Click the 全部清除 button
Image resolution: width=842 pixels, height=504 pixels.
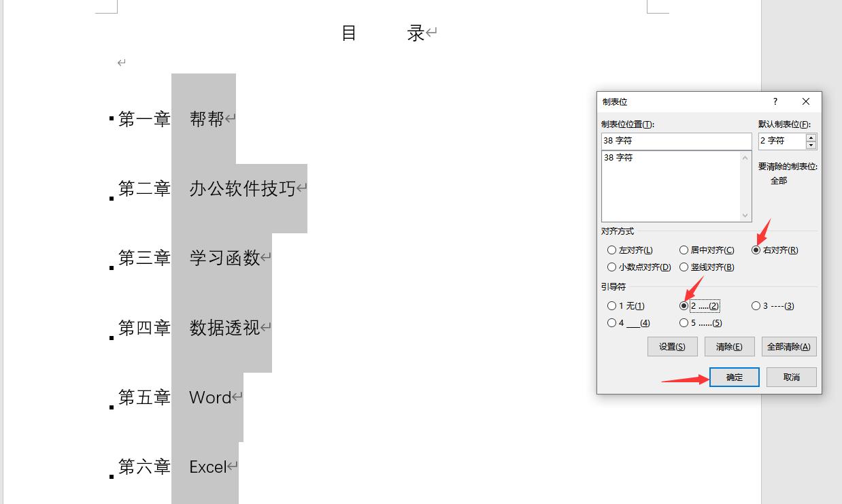[788, 346]
